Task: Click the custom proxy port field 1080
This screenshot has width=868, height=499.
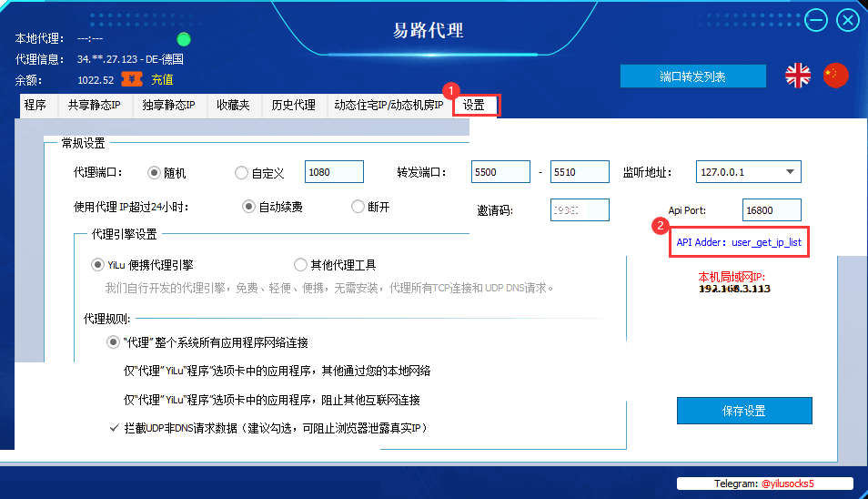Action: point(334,172)
